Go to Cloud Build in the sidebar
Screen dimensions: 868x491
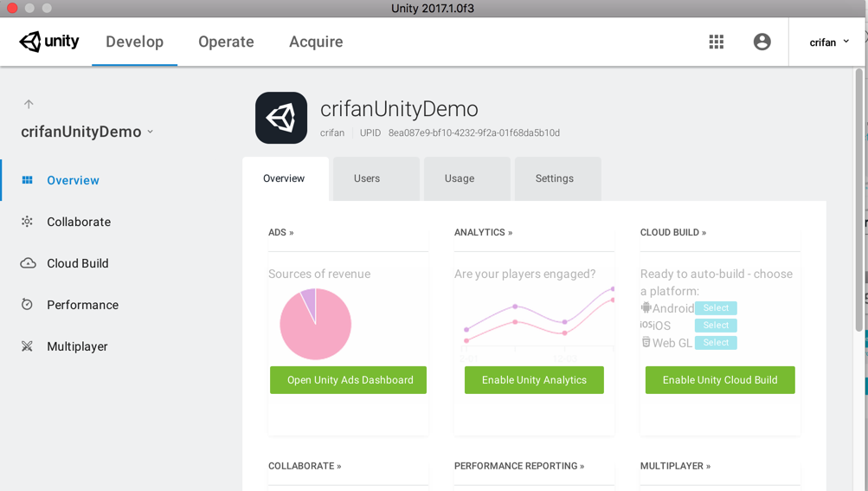tap(78, 263)
